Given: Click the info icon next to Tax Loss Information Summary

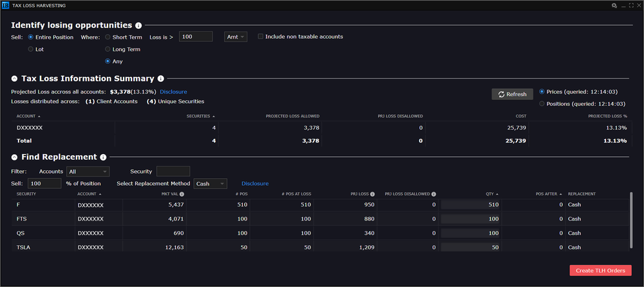Looking at the screenshot, I should tap(161, 79).
